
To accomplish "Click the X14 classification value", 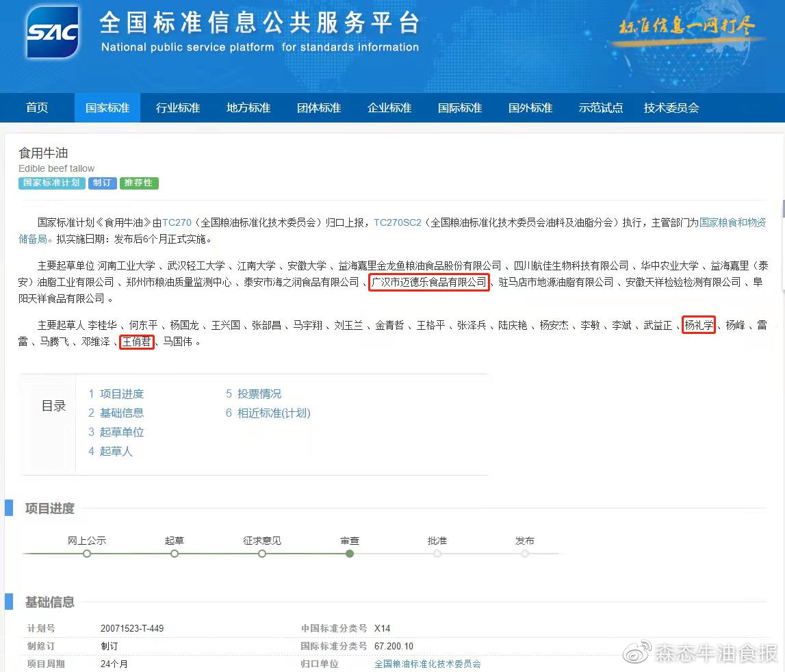I will point(382,628).
